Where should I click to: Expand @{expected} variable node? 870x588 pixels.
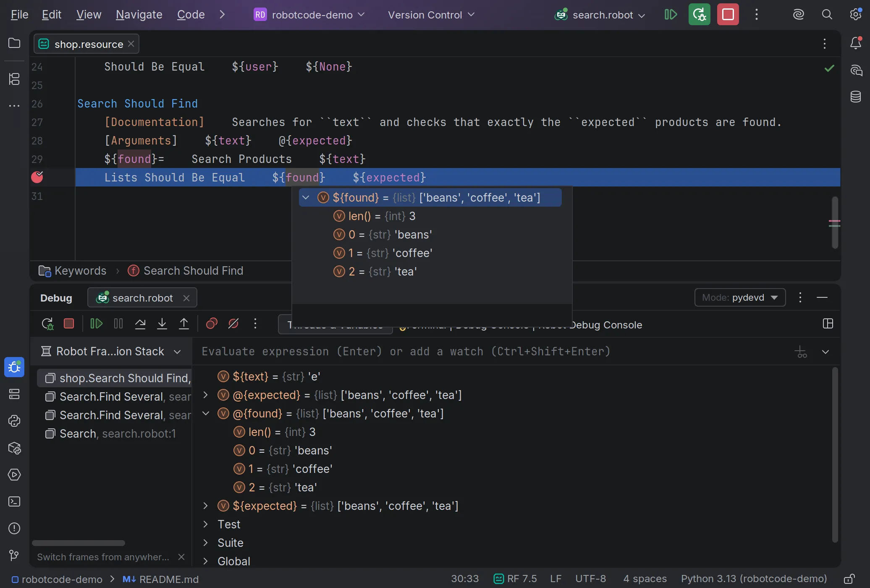tap(206, 395)
